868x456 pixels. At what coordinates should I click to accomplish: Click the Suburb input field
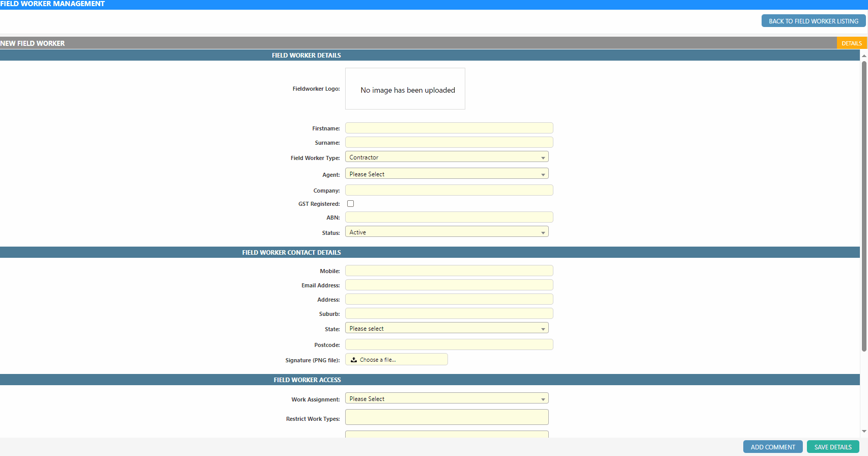point(449,313)
